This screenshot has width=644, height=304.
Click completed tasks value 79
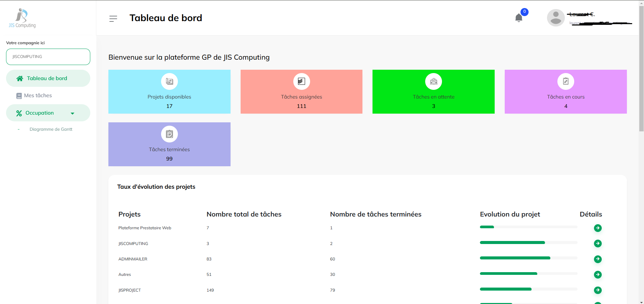tap(333, 290)
